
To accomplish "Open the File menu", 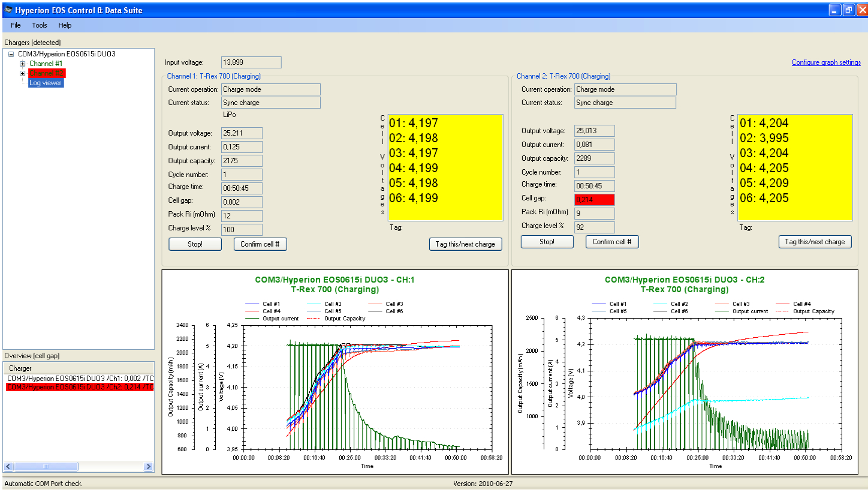I will (16, 25).
